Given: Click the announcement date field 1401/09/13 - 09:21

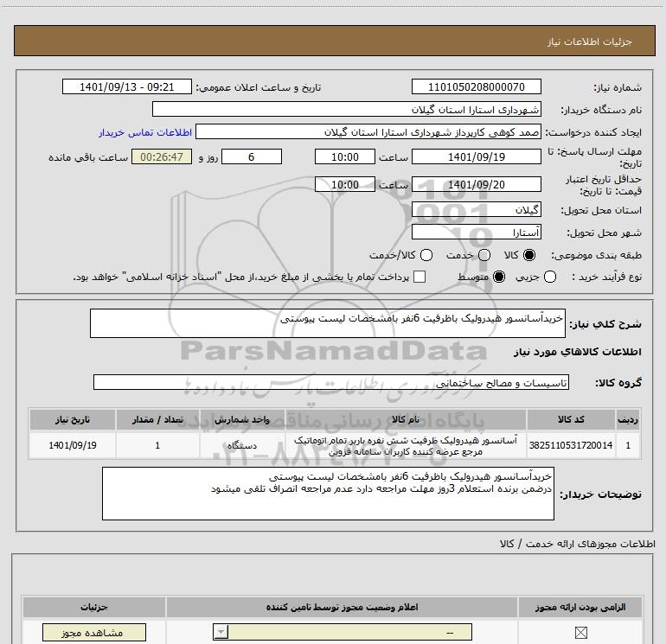Looking at the screenshot, I should point(127,87).
